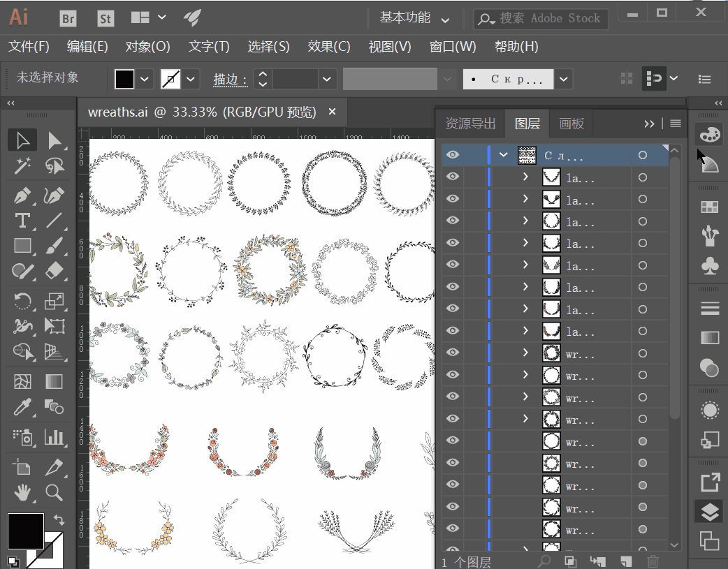Select the Hand tool
The width and height of the screenshot is (728, 569).
[22, 492]
